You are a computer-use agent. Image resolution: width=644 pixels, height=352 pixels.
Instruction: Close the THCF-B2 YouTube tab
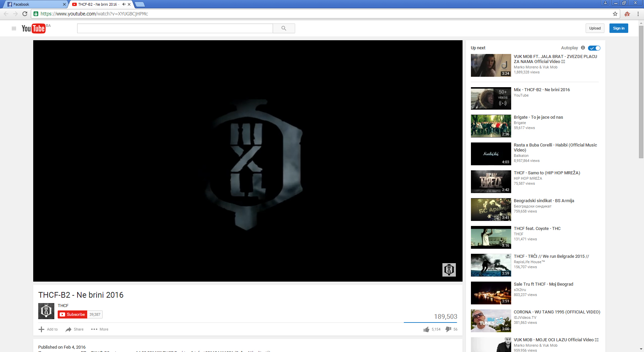(x=129, y=4)
